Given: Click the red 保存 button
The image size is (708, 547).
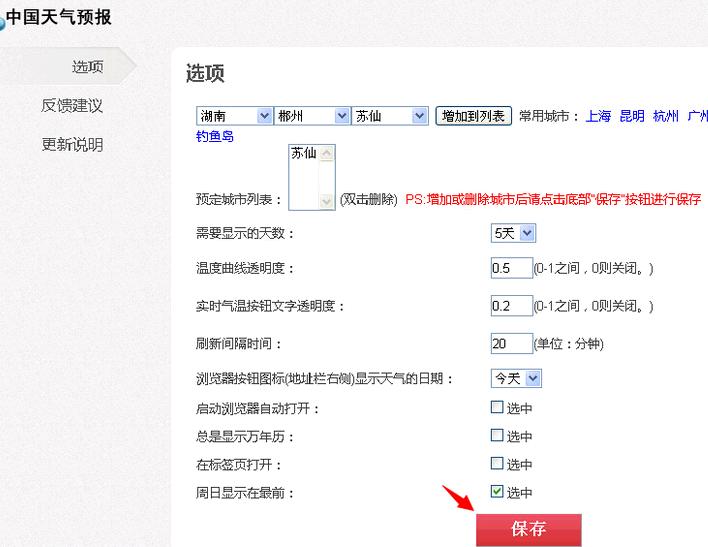Looking at the screenshot, I should 528,529.
